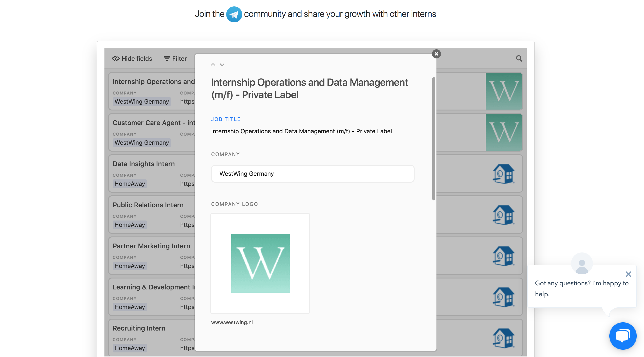Viewport: 644px width, 357px height.
Task: Open the Recruiting Intern card
Action: coord(139,328)
